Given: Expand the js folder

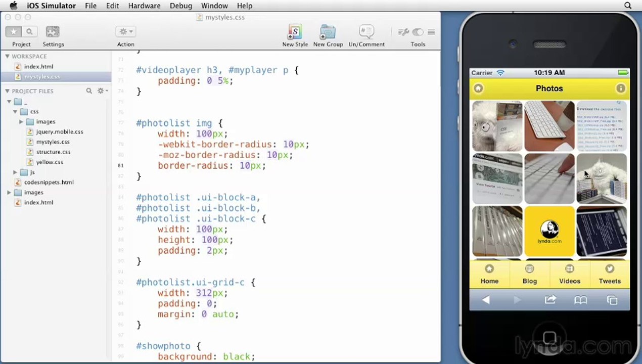Looking at the screenshot, I should tap(16, 172).
